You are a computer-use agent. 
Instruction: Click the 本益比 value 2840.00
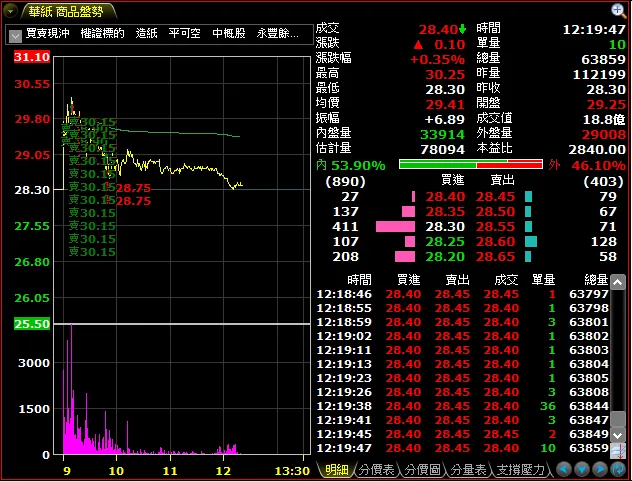point(597,150)
